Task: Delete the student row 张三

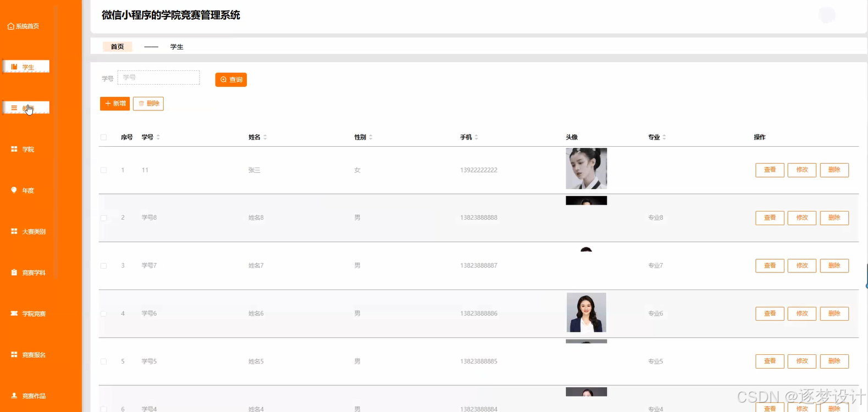Action: [x=834, y=170]
